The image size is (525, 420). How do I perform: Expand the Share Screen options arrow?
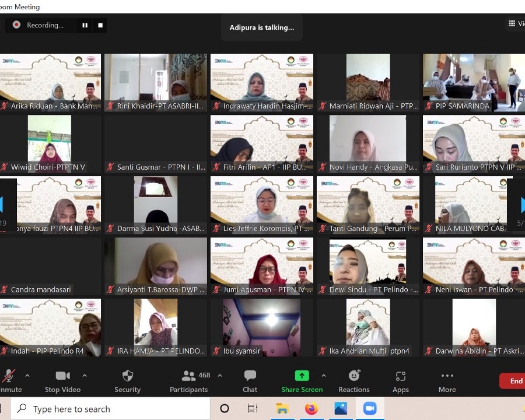click(324, 375)
